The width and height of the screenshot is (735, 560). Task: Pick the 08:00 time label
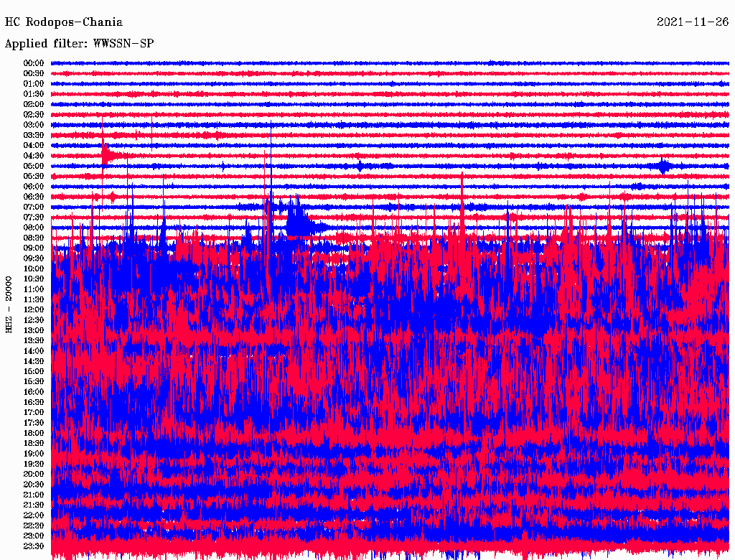[x=34, y=228]
